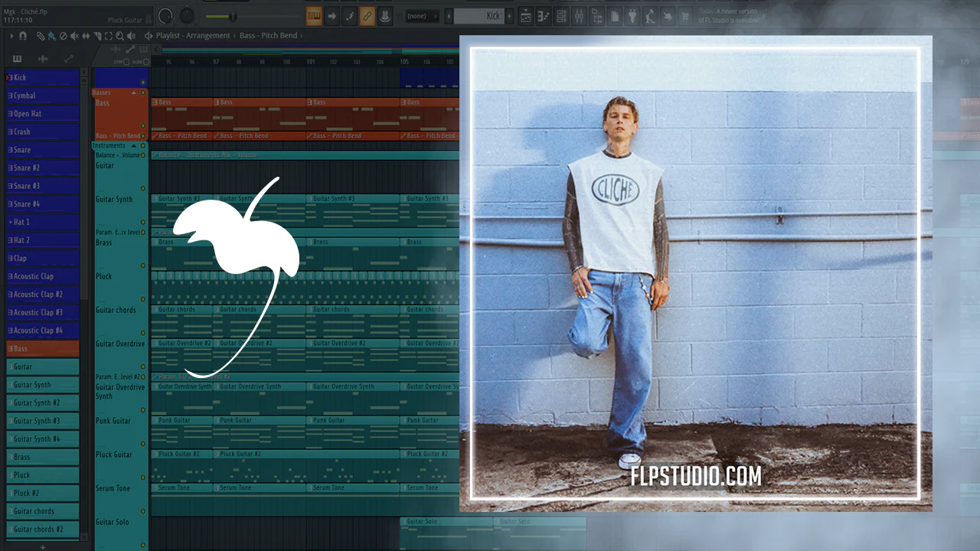Select the Pluck #2 pattern in picker
This screenshot has width=980, height=551.
click(42, 493)
